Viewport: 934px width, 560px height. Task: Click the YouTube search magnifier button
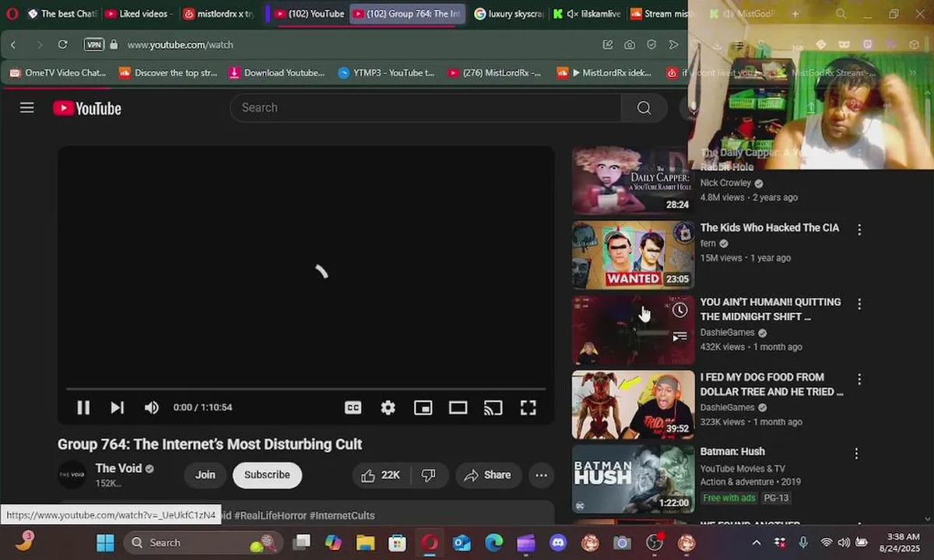(x=644, y=108)
